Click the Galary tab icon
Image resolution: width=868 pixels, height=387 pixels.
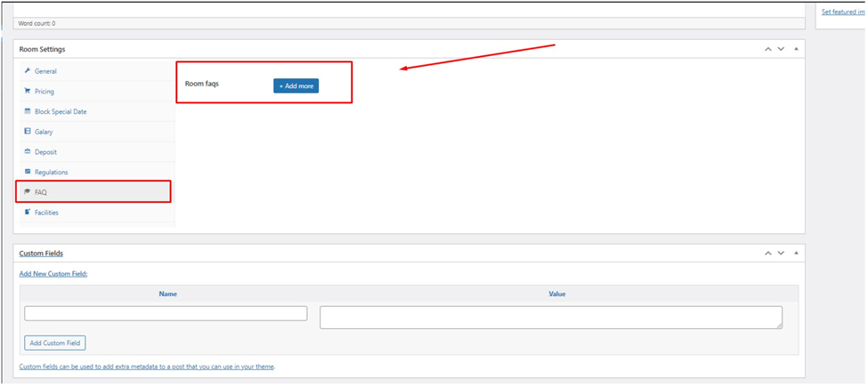(x=28, y=132)
